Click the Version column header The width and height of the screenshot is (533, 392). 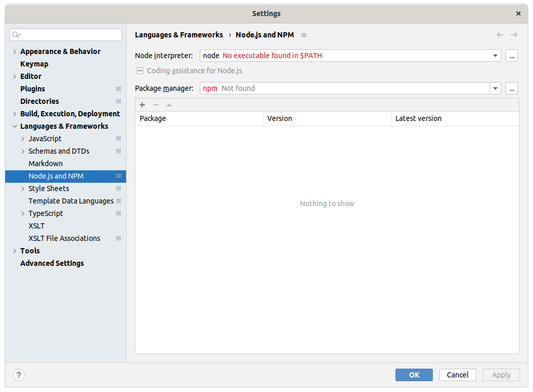pos(327,119)
